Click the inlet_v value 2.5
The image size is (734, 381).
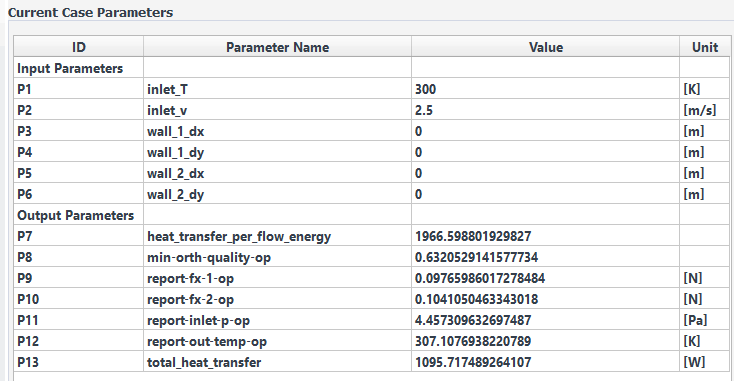545,110
